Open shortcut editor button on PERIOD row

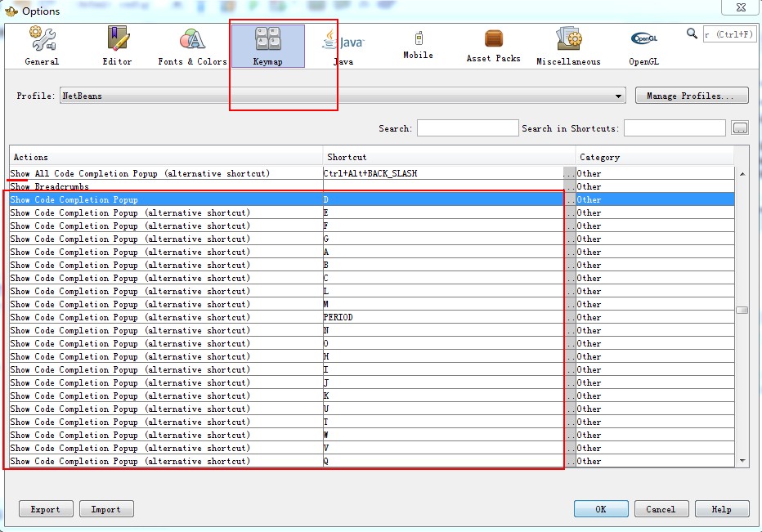click(569, 317)
